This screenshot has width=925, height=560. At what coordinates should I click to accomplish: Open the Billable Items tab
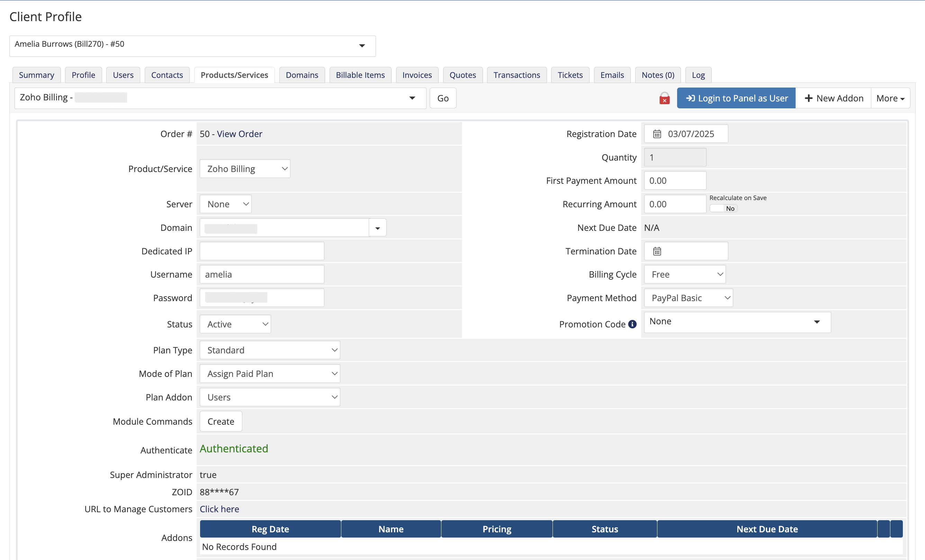tap(360, 75)
